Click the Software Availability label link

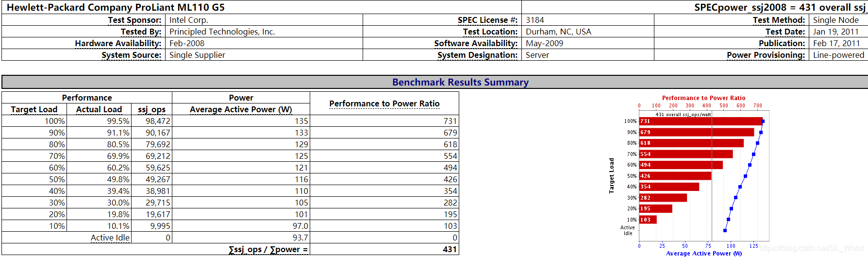[x=476, y=43]
